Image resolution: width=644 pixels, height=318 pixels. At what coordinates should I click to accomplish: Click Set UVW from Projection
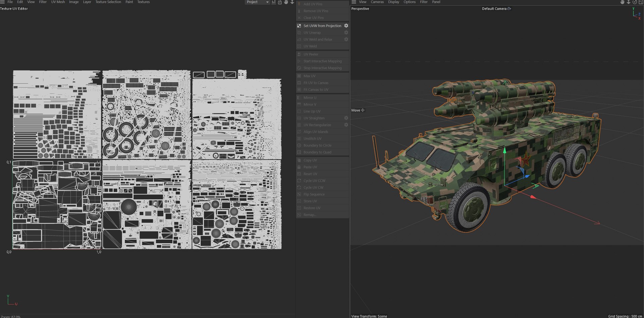point(322,26)
